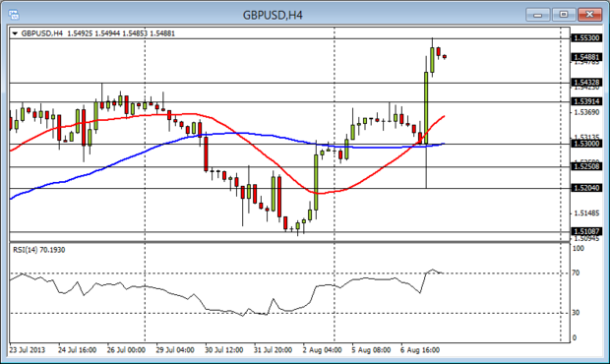The height and width of the screenshot is (364, 610).
Task: Click the 2 Aug 04:00 time axis label
Action: (x=322, y=350)
